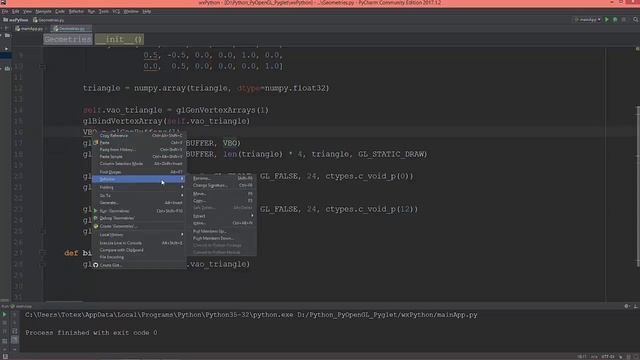Viewport: 640px width, 360px height.
Task: Choose Find Usages in context menu
Action: coord(139,172)
